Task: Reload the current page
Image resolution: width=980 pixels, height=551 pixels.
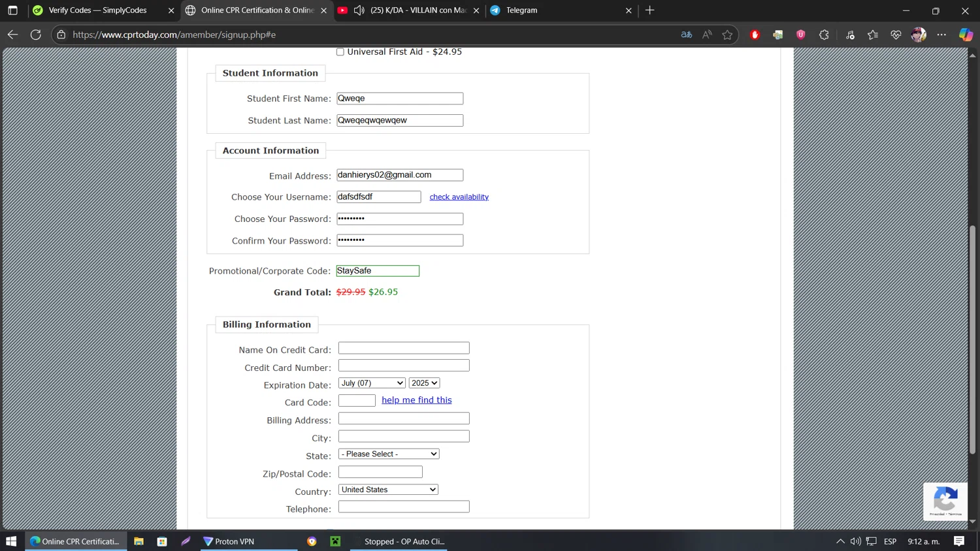Action: 36,35
